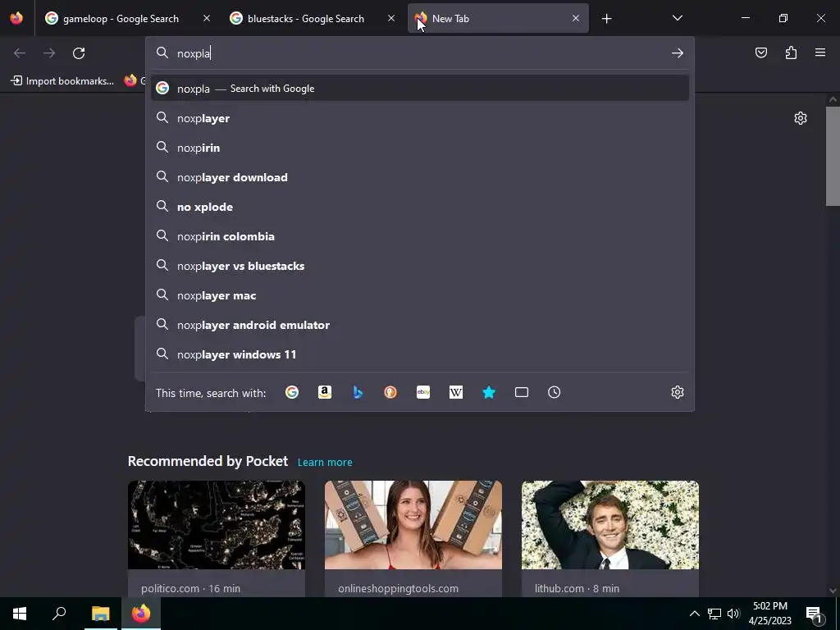
Task: Search this time with Amazon
Action: (x=325, y=392)
